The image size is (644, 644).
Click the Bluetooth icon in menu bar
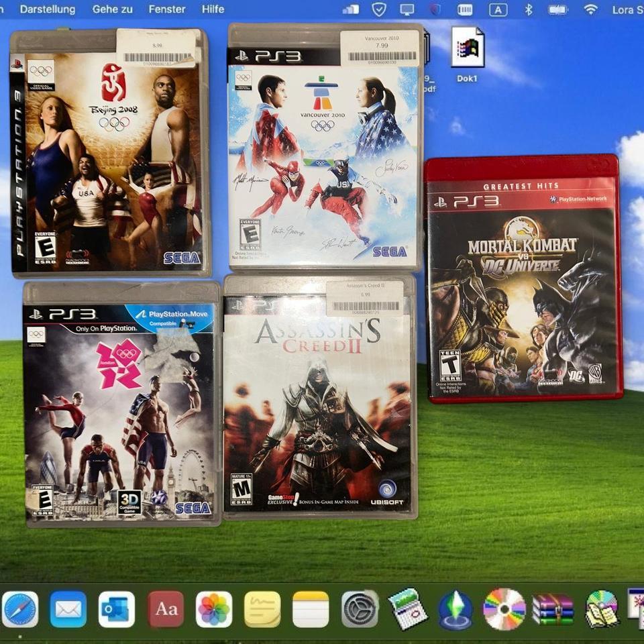point(529,9)
